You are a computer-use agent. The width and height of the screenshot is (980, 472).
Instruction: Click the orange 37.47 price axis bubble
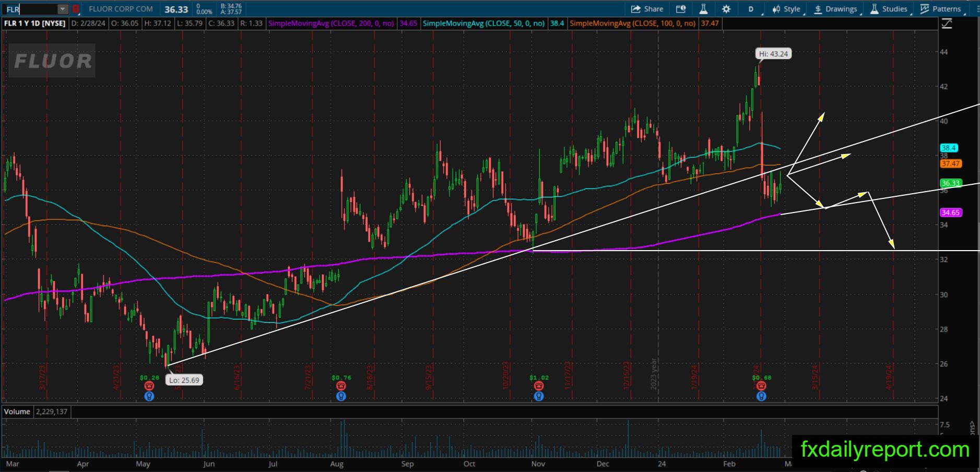(950, 163)
